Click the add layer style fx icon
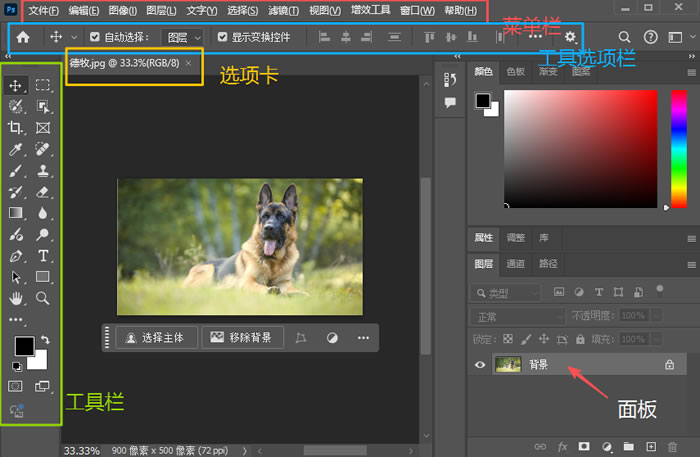The image size is (700, 457). (563, 446)
